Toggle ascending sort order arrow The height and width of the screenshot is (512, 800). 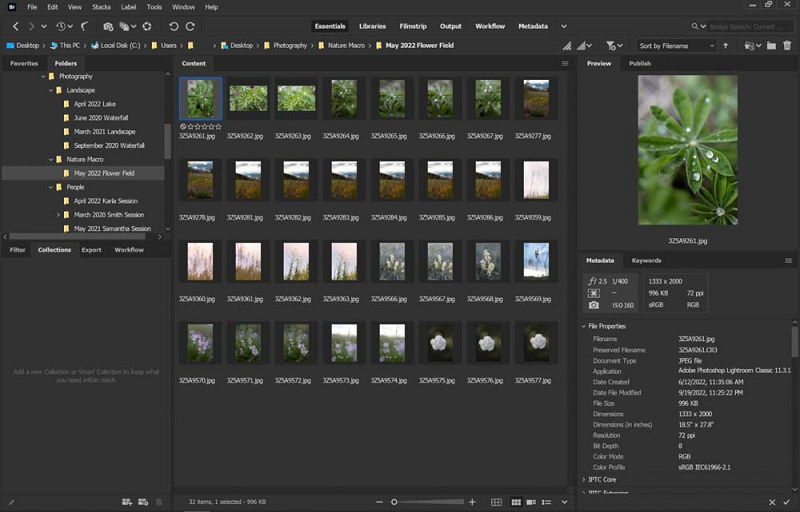[725, 46]
